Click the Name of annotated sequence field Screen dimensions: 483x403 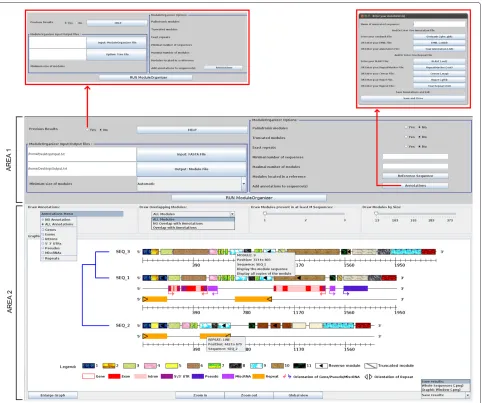coord(439,24)
